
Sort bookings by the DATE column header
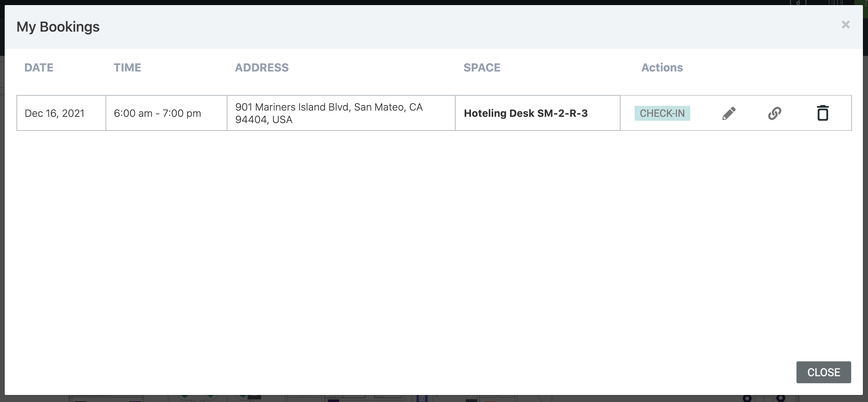38,67
